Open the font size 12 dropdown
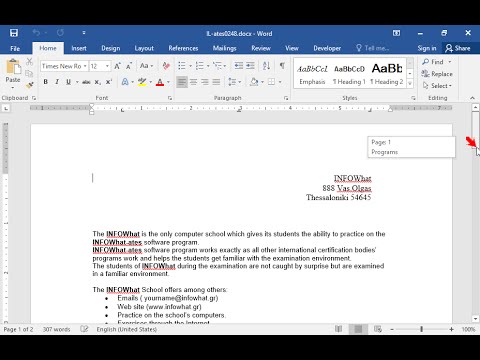Screen dimensions: 480x360 tap(107, 66)
